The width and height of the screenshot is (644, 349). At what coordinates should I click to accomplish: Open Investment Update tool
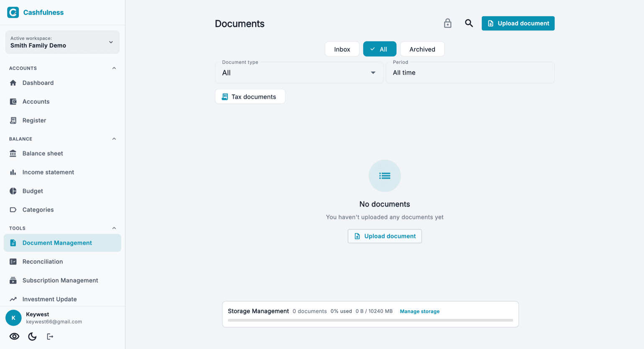click(62, 299)
